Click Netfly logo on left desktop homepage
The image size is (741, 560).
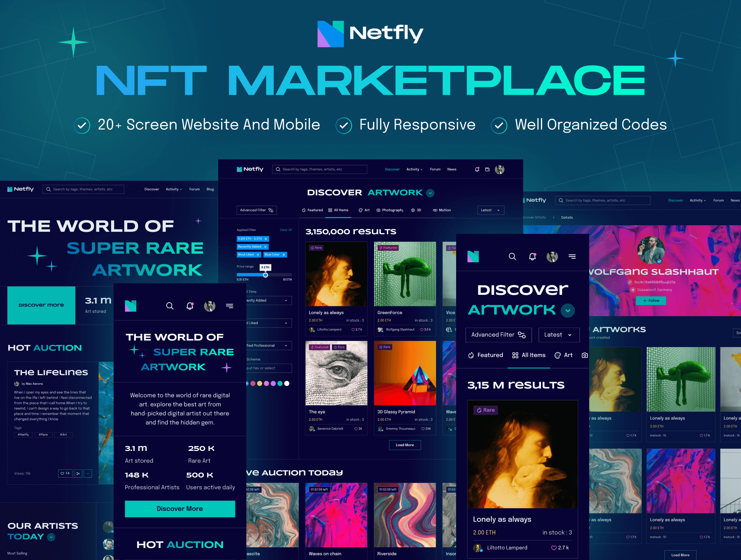point(21,189)
